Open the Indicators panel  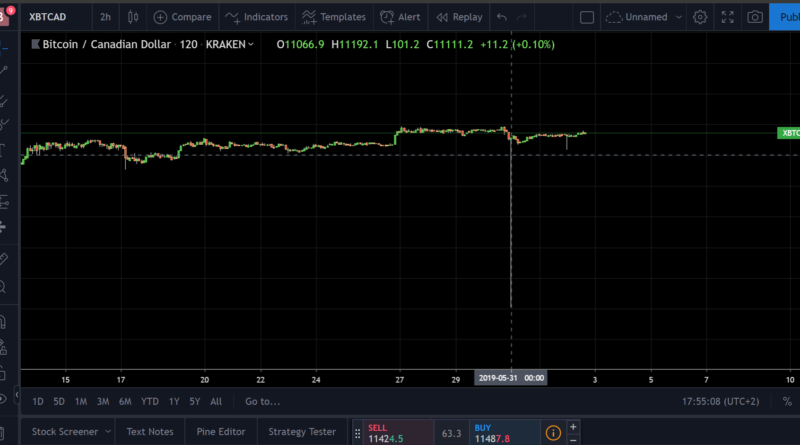(256, 17)
